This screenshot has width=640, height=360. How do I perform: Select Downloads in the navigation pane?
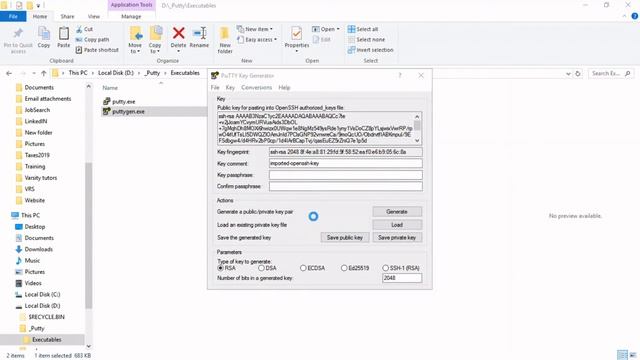pyautogui.click(x=39, y=249)
